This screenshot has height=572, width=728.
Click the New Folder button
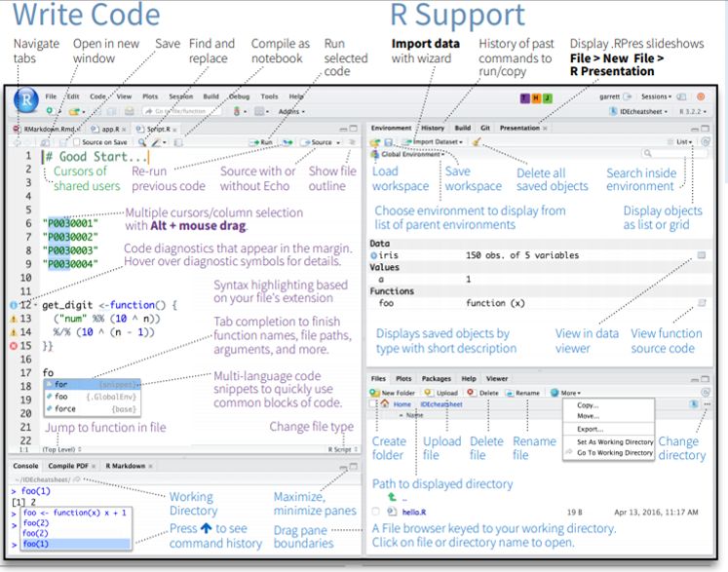pos(393,393)
